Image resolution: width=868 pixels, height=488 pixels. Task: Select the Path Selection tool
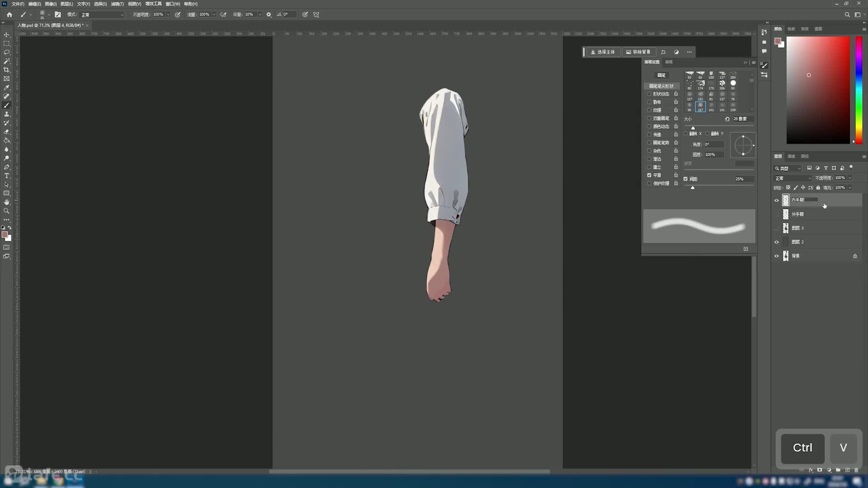pyautogui.click(x=6, y=185)
